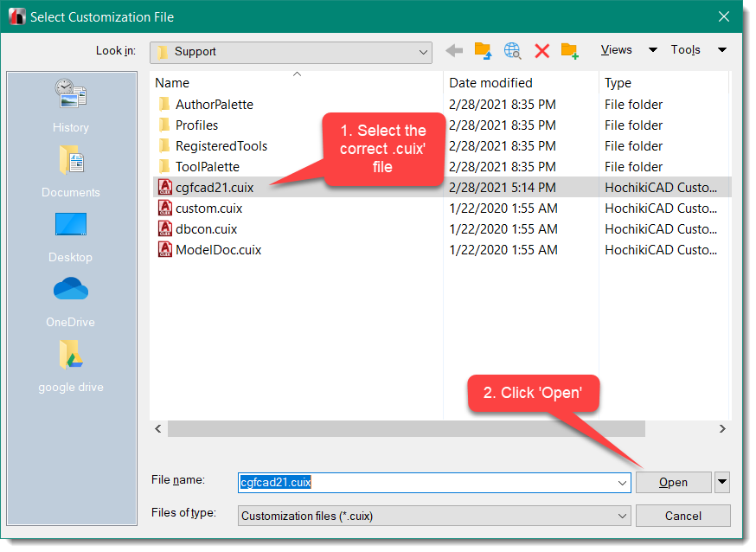This screenshot has height=552, width=756.
Task: Click the Cancel button
Action: coord(682,516)
